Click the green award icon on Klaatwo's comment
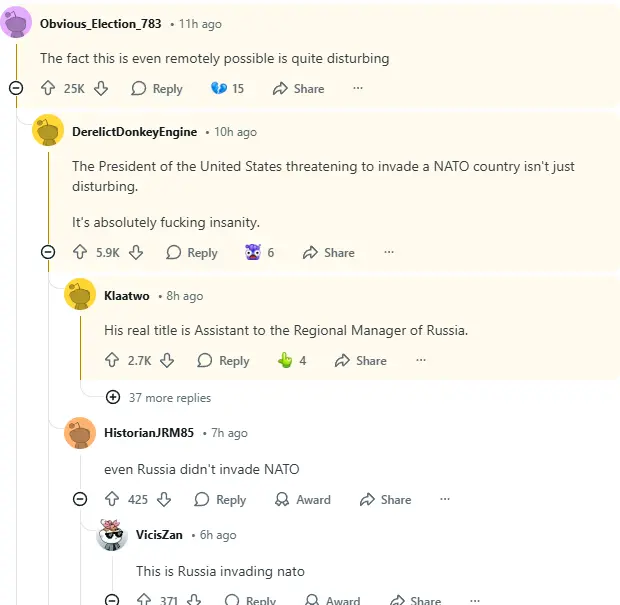 tap(285, 360)
